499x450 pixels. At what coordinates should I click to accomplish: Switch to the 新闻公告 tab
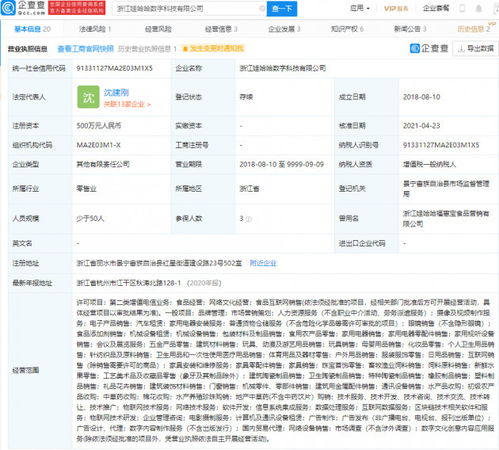pos(410,29)
